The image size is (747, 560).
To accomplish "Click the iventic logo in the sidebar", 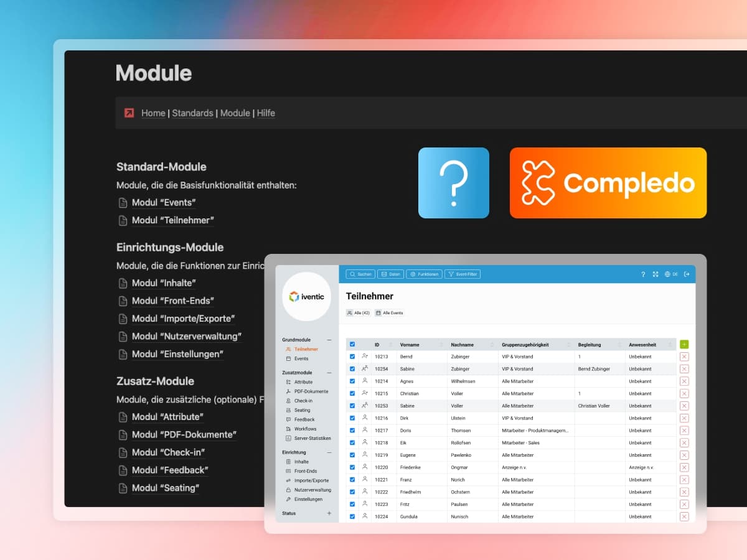I will point(306,297).
